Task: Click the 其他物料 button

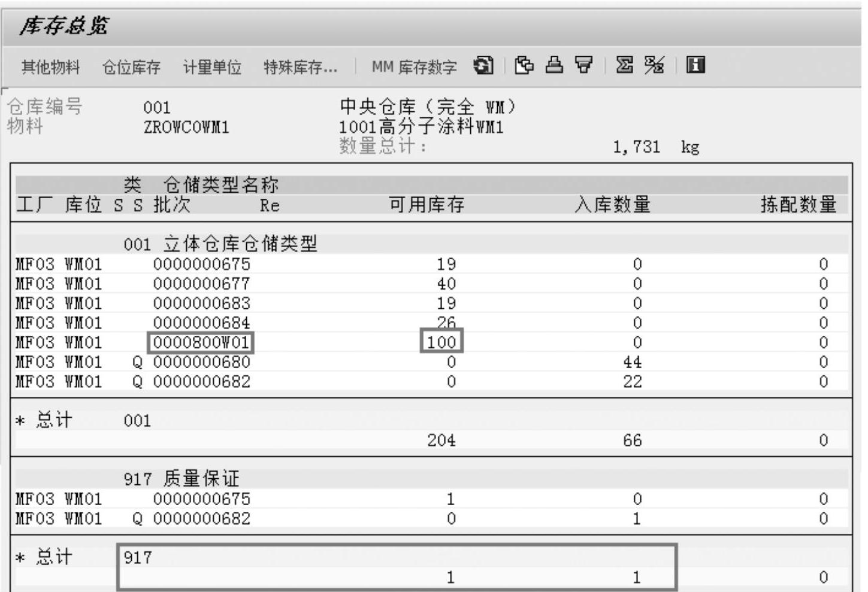Action: pyautogui.click(x=51, y=67)
